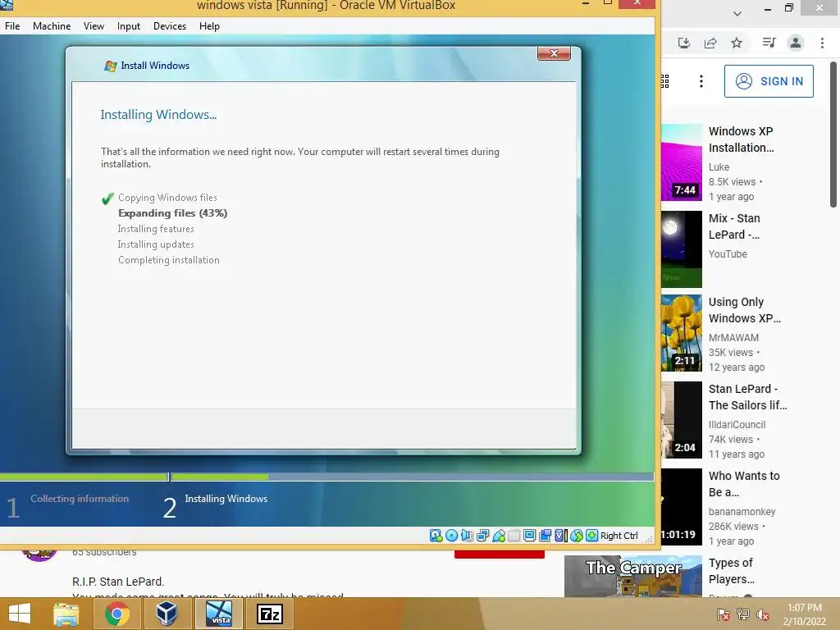840x630 pixels.
Task: Click the CPU virtualization status icon
Action: point(560,535)
